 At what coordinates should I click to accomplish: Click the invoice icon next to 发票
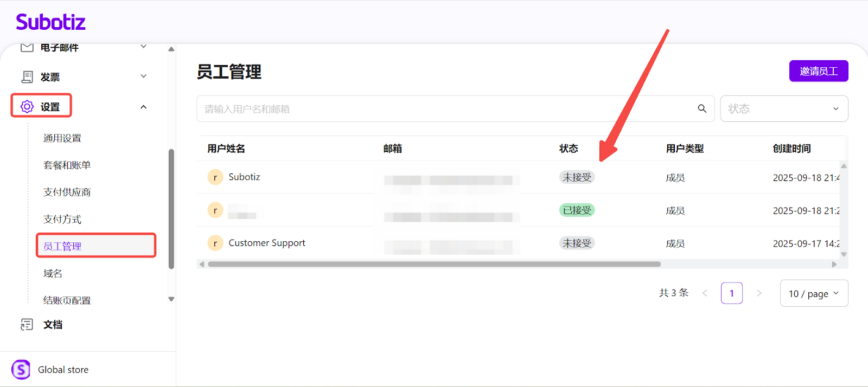(27, 77)
